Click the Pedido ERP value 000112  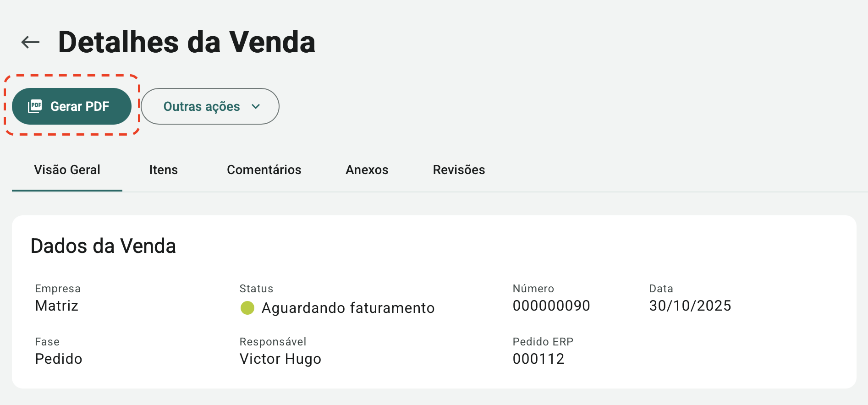click(x=538, y=359)
